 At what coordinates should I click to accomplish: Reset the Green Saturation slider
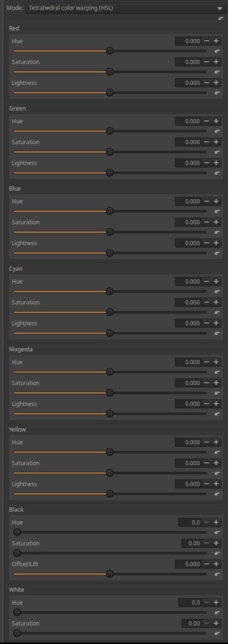coord(218,152)
